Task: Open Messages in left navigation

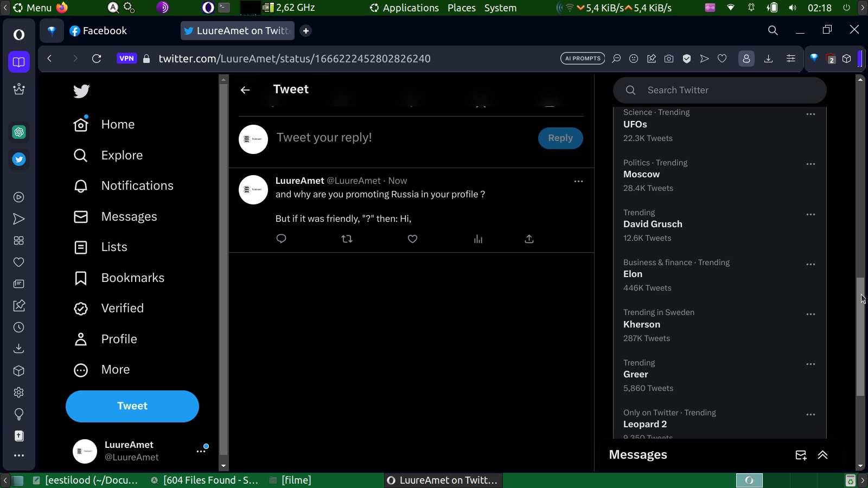Action: (x=115, y=217)
